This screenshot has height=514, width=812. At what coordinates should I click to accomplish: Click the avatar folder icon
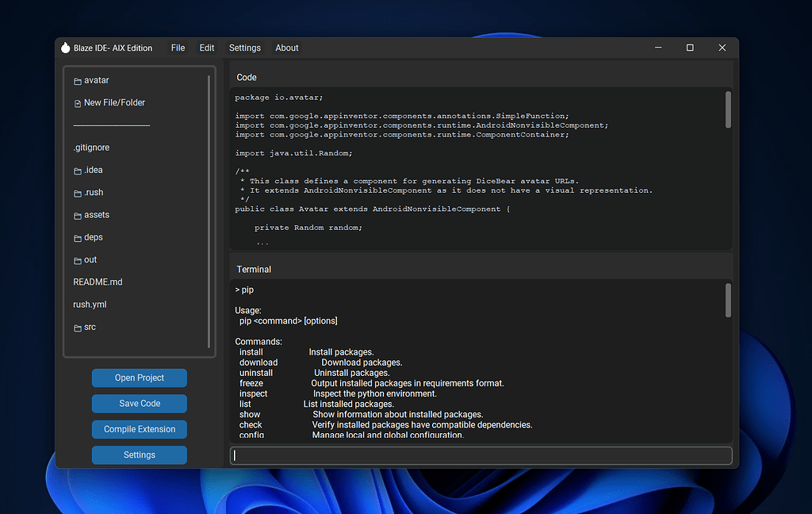pos(76,80)
